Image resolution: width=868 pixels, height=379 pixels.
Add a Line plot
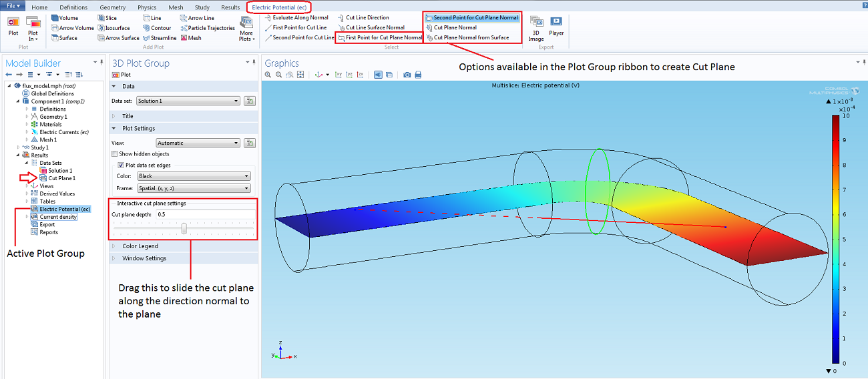tap(152, 18)
